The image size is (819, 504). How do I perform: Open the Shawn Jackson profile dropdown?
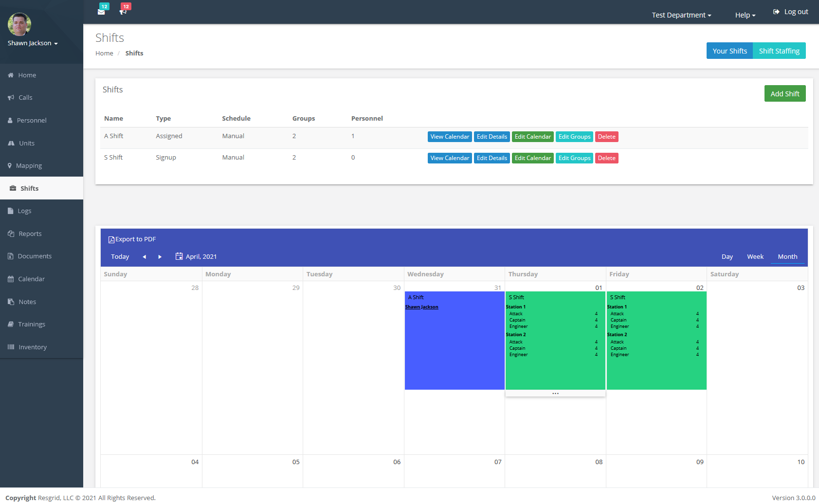32,43
